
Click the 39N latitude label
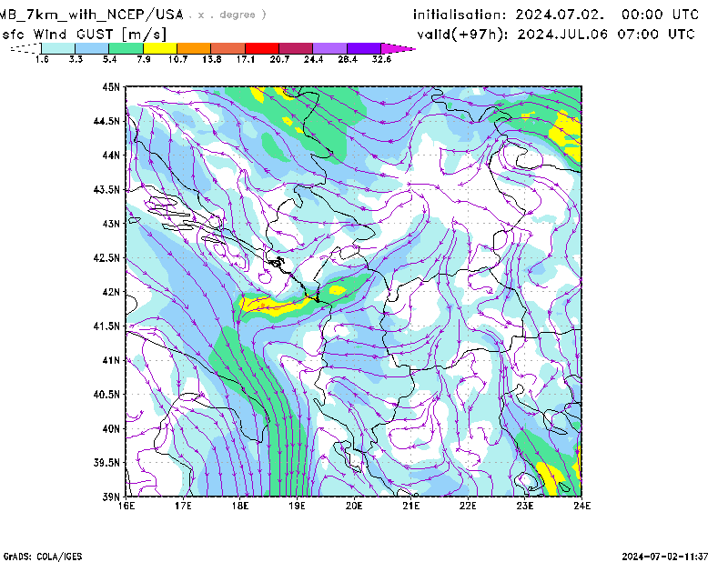click(x=111, y=497)
